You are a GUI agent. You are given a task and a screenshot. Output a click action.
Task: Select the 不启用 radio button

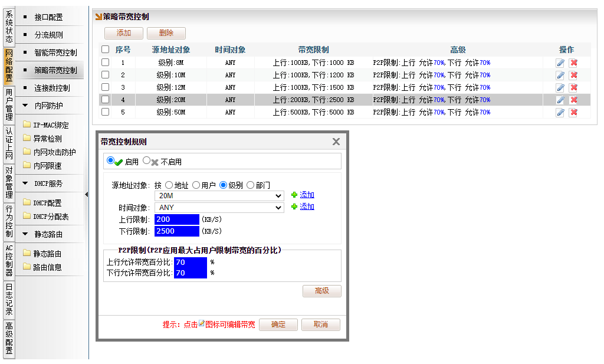coord(147,160)
